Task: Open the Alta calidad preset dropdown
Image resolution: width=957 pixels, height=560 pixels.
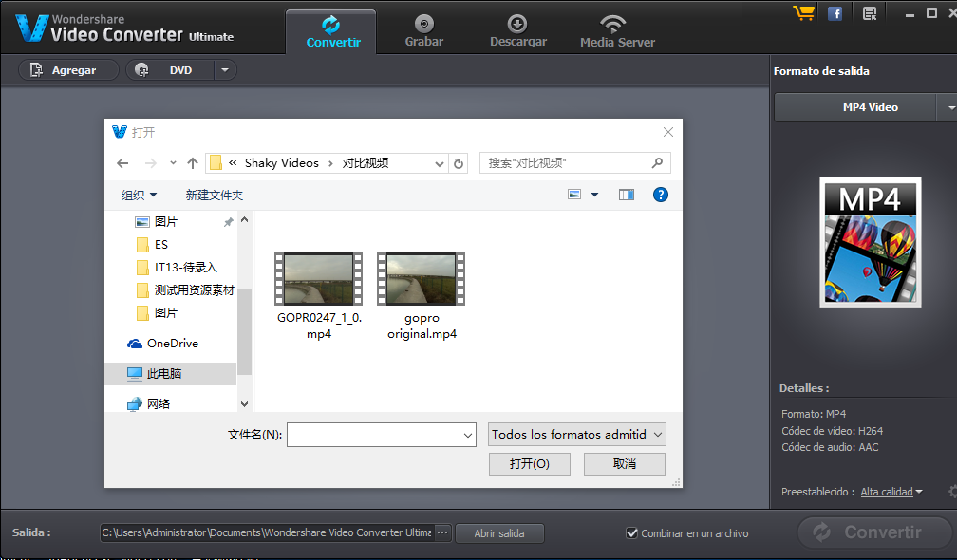Action: pos(891,492)
